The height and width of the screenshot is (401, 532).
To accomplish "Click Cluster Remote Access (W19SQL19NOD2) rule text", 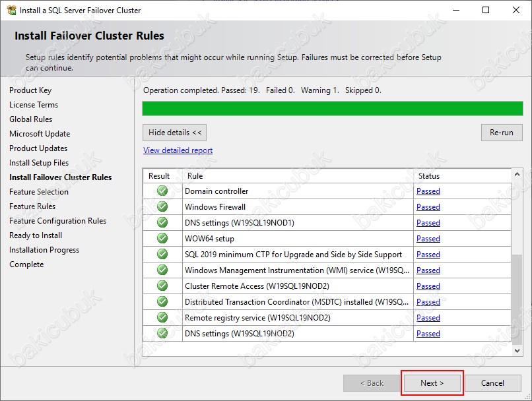I will (257, 286).
